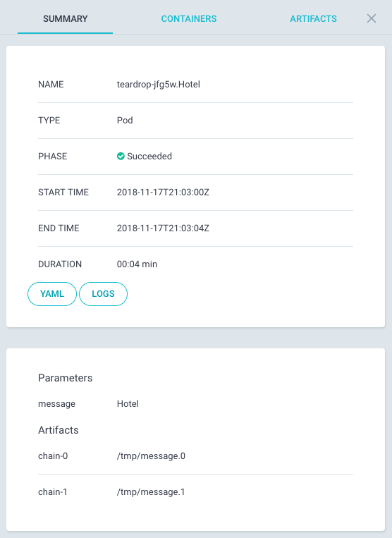Click the pod name teardrop-jfg5w.Hotel
Screen dimensions: 392x538
pos(159,85)
